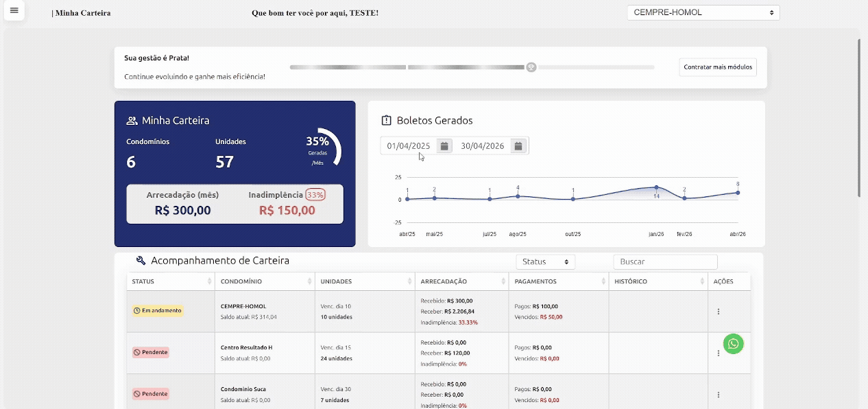Click the Minha Carteira header title
The height and width of the screenshot is (409, 868).
pos(82,13)
